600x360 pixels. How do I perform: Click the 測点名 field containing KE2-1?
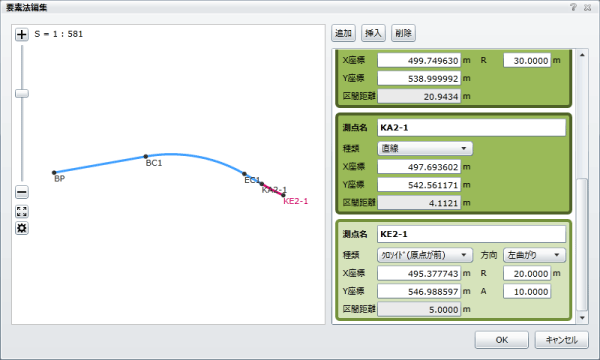point(471,234)
